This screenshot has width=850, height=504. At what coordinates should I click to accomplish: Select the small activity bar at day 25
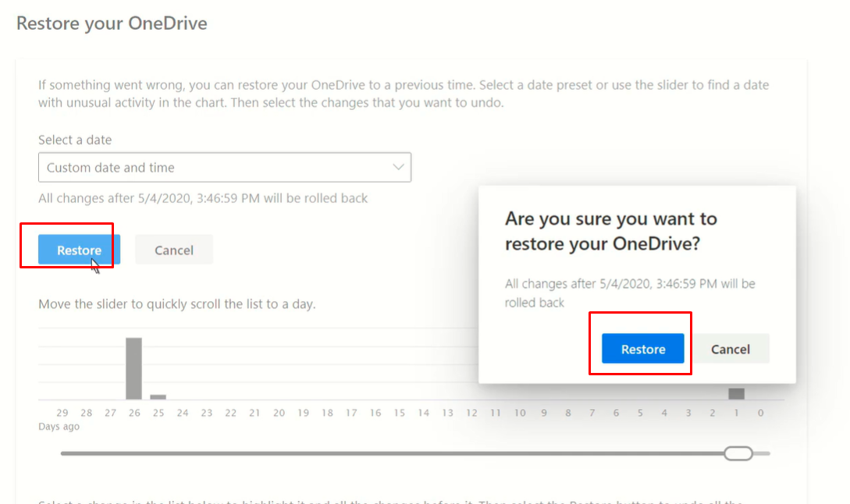[x=158, y=396]
